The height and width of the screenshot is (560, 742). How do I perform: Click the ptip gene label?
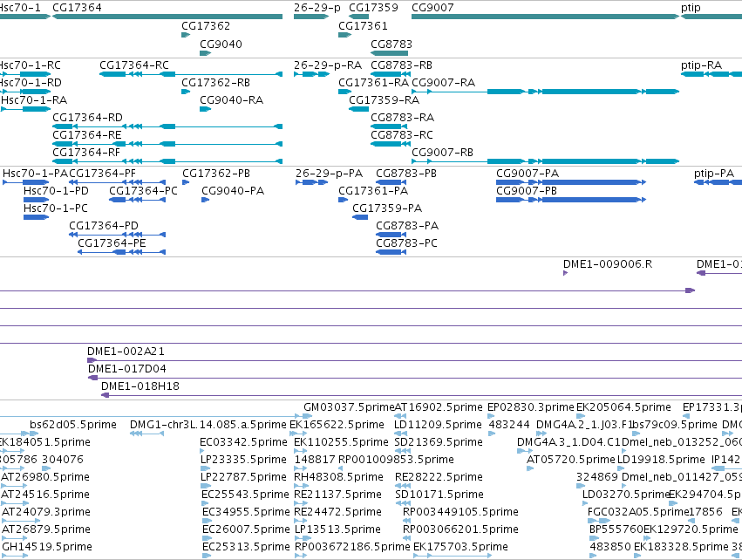(x=691, y=8)
